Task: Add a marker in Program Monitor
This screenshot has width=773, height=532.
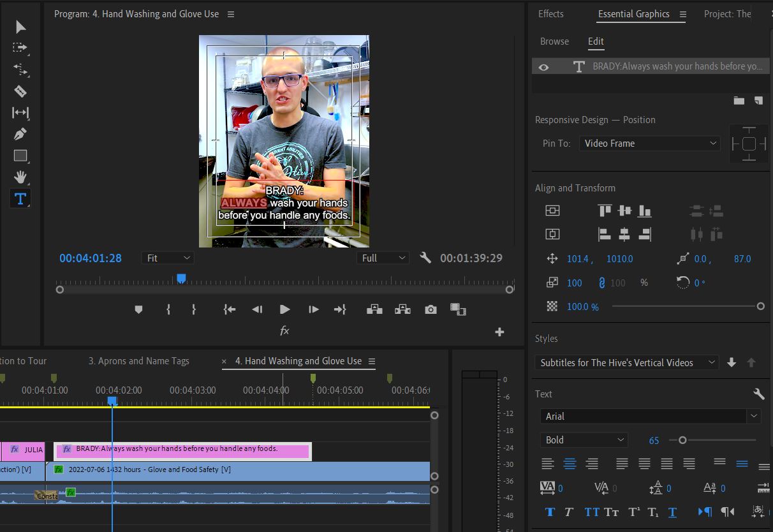Action: pyautogui.click(x=138, y=309)
